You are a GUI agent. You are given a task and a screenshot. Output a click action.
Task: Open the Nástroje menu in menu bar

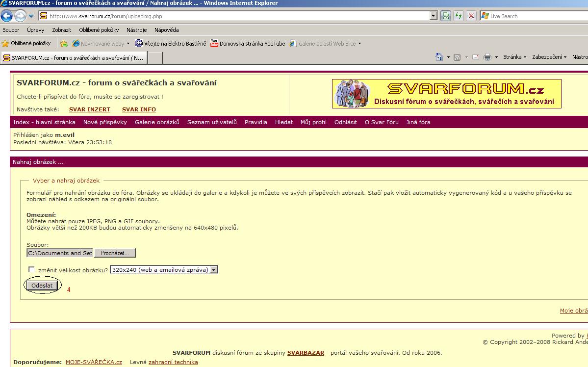(x=136, y=30)
